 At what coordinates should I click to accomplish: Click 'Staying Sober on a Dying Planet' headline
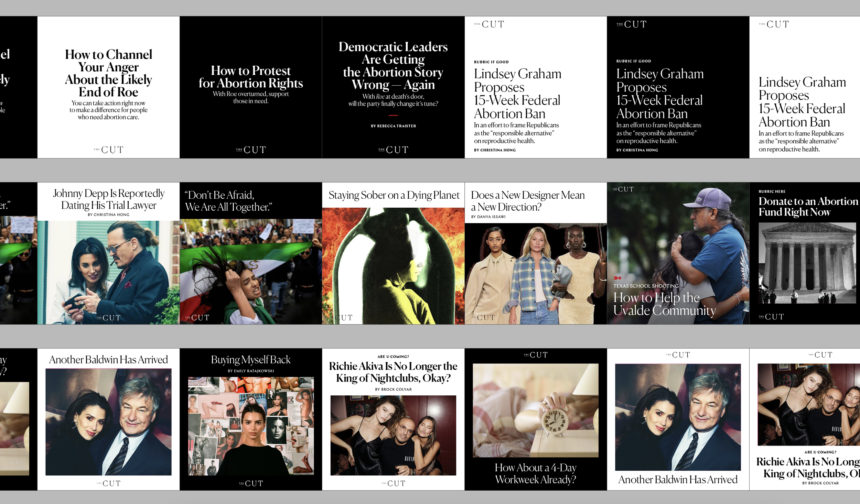(x=394, y=195)
